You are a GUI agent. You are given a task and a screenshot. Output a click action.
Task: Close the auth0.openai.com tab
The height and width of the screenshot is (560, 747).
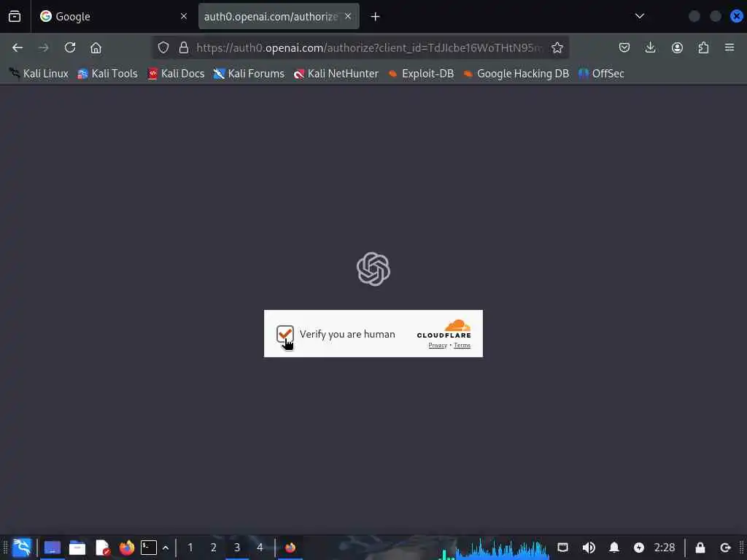click(348, 17)
